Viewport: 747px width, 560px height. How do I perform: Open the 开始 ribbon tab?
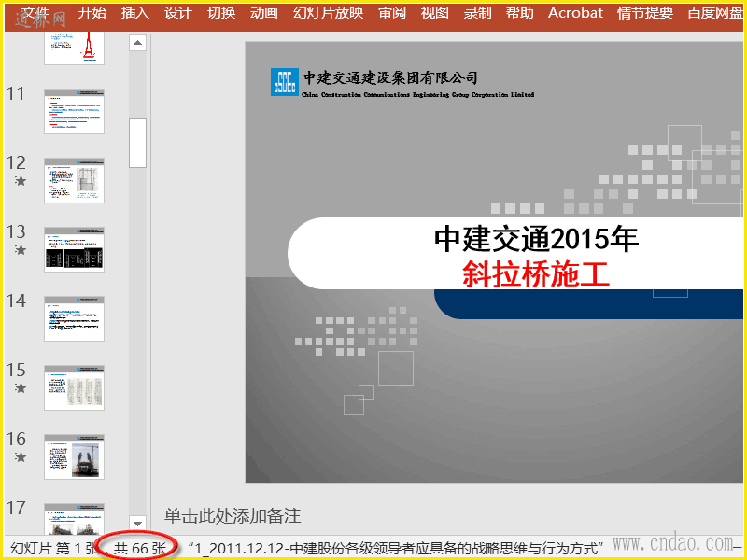point(92,13)
